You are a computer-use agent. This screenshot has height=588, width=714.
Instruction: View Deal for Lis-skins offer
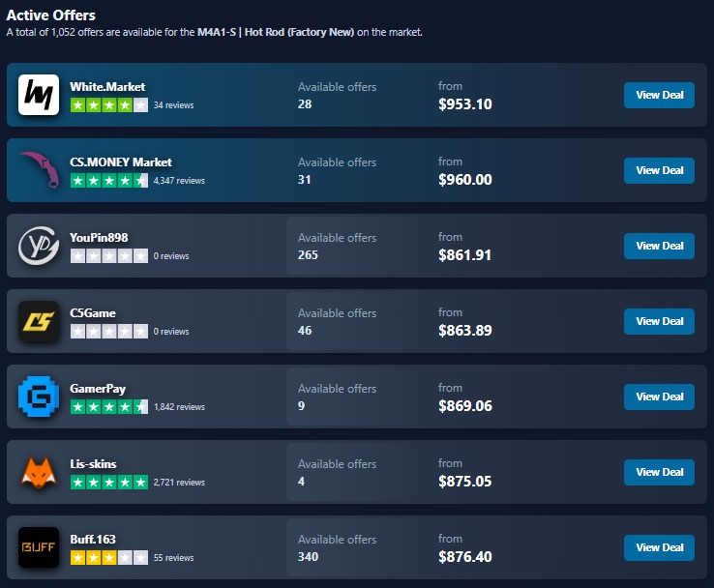(x=659, y=472)
